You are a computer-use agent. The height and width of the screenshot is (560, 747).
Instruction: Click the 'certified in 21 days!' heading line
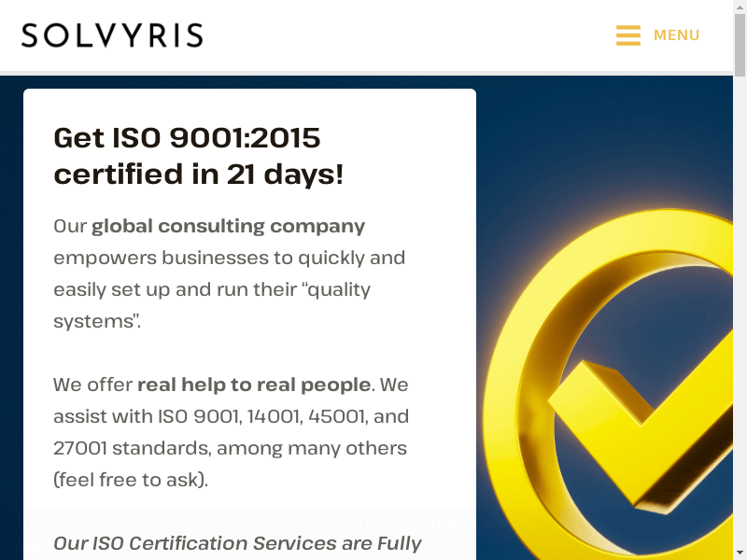[x=198, y=175]
